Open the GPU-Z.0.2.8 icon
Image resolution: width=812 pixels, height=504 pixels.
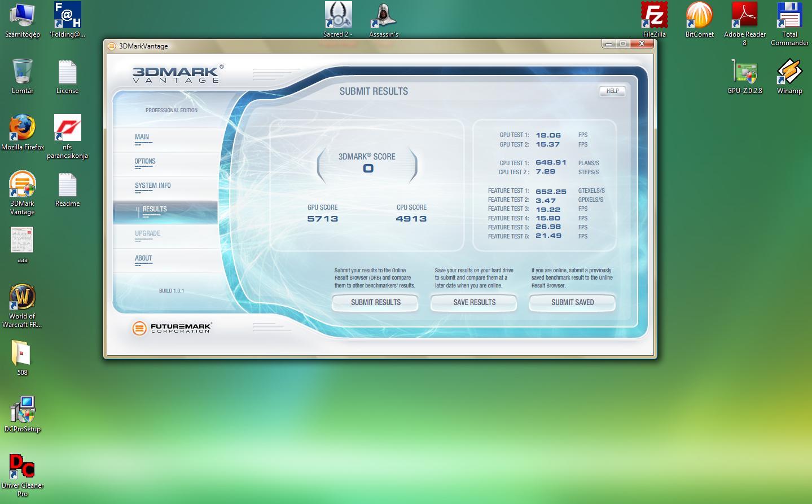coord(745,72)
